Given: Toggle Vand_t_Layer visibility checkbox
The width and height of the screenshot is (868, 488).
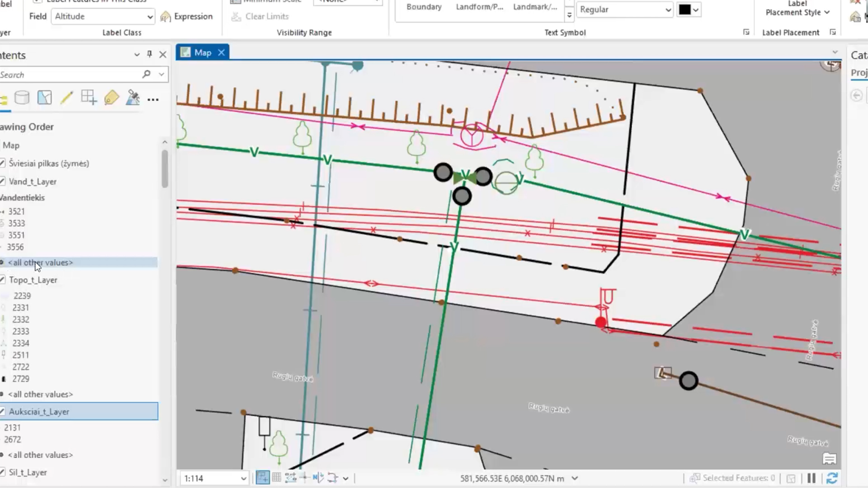Looking at the screenshot, I should pyautogui.click(x=3, y=182).
